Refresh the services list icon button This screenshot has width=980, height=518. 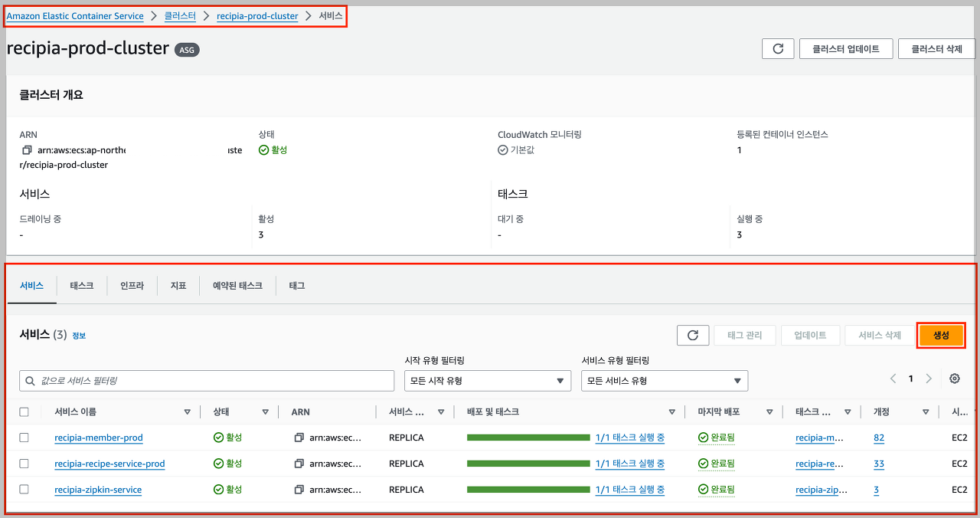(693, 335)
